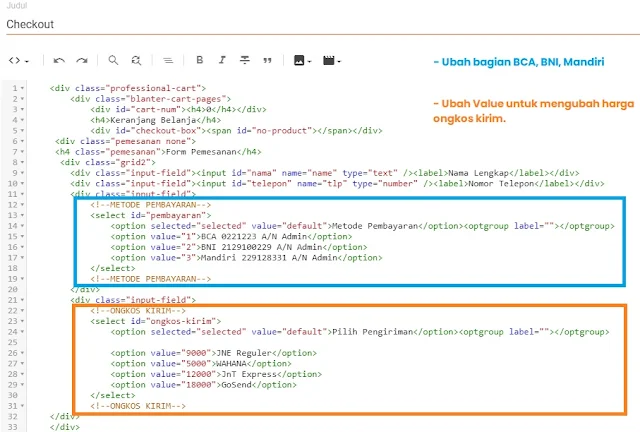Click the JNE Reguler option line
This screenshot has height=432, width=640.
[213, 353]
